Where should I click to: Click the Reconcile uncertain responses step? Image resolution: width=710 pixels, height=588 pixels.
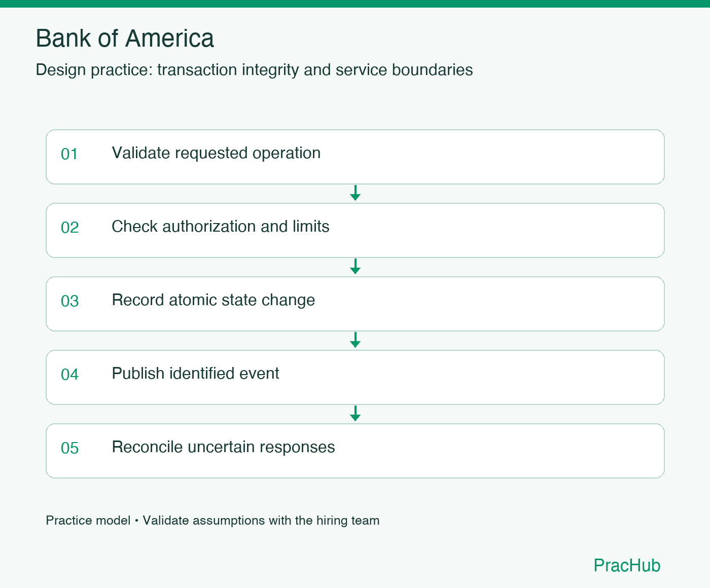click(355, 451)
